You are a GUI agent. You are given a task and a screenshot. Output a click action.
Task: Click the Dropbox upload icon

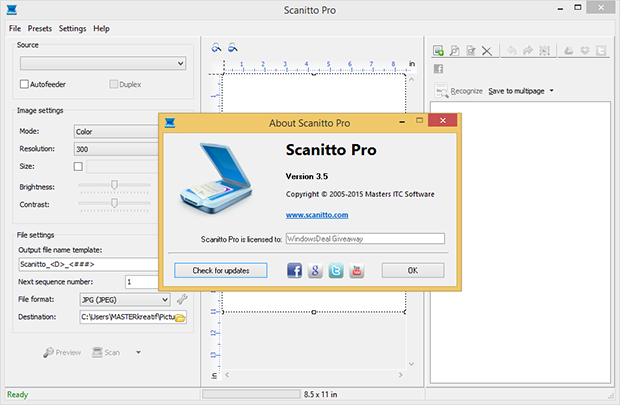click(x=585, y=51)
